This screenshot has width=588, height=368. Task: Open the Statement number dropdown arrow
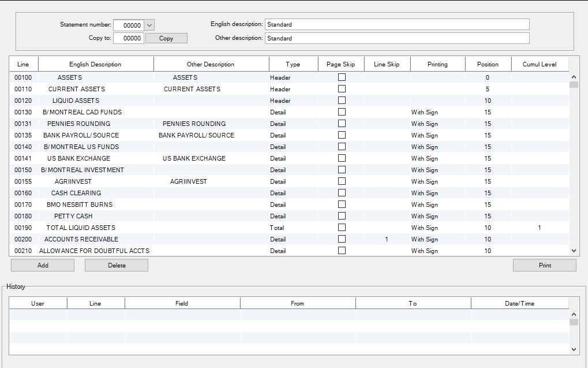pos(149,25)
